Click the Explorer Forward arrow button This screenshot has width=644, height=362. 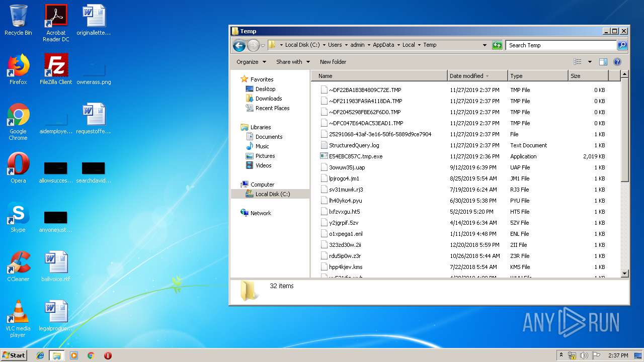[x=253, y=45]
